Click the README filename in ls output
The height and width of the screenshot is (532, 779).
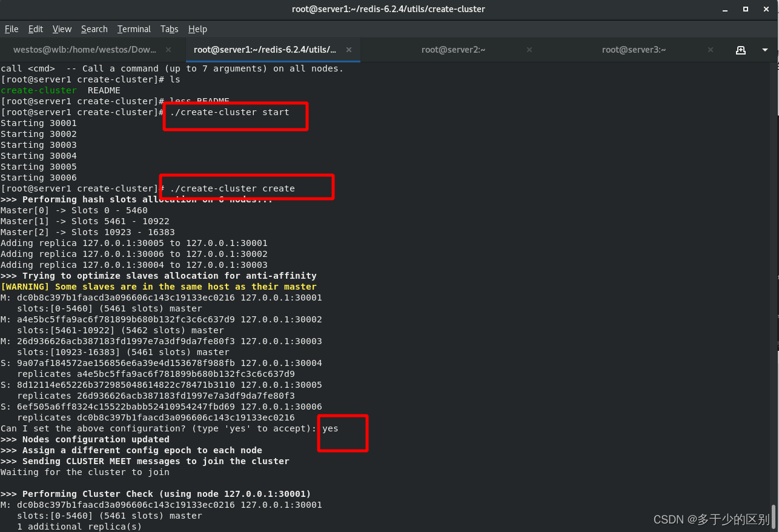(104, 90)
